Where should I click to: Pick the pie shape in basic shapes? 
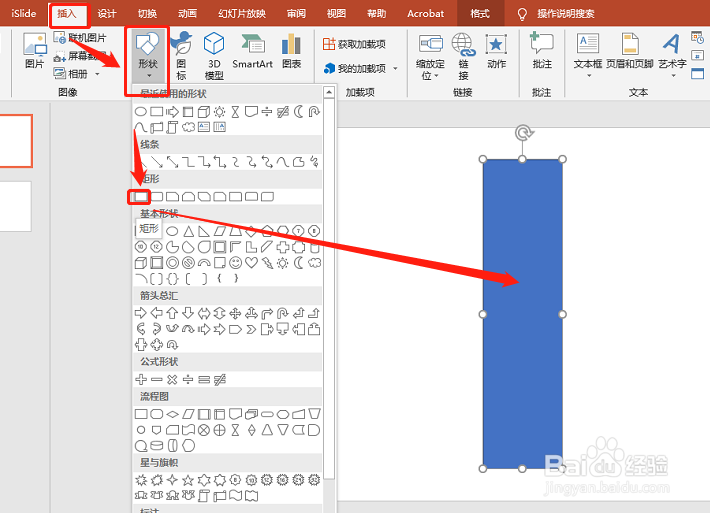point(172,247)
